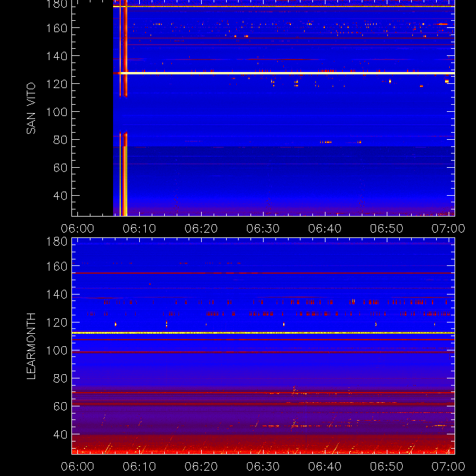
Task: Click 06:00 time label below Learmonth plot
Action: click(77, 466)
